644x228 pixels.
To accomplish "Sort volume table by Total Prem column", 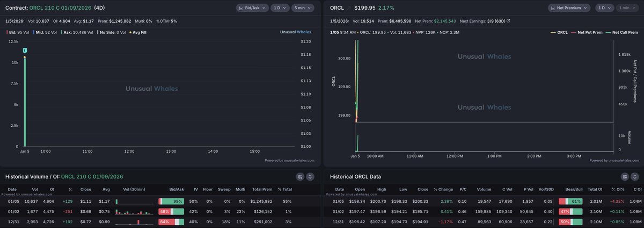I will coord(263,189).
